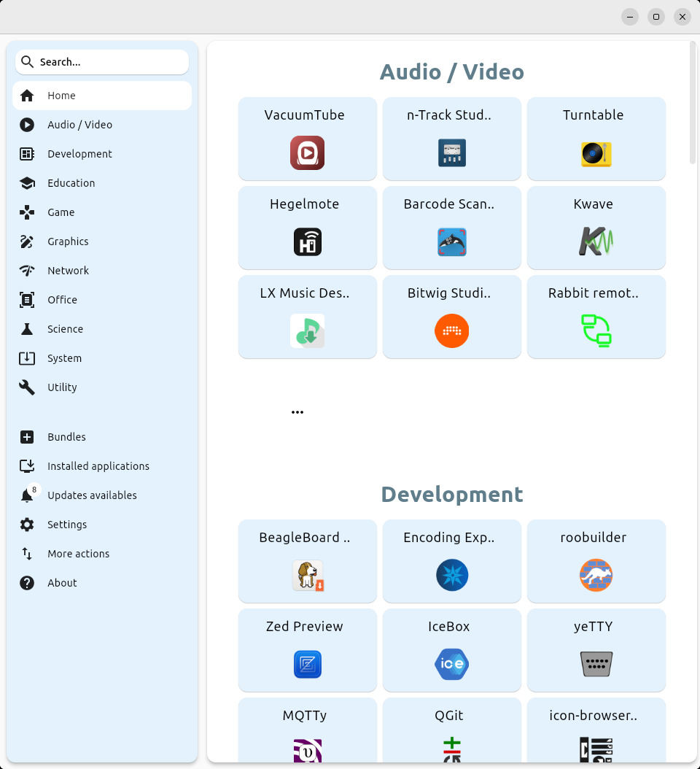
Task: Click the n-Track Studio app card
Action: [451, 139]
